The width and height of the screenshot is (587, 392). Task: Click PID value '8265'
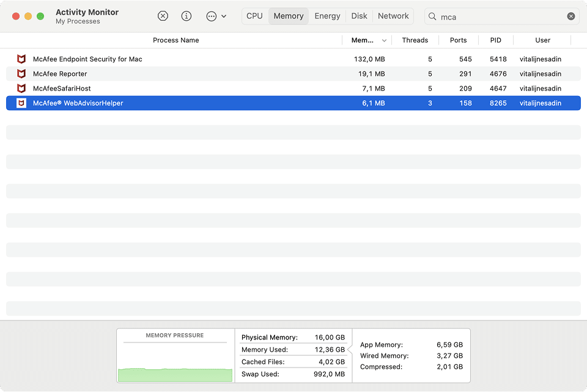(498, 103)
